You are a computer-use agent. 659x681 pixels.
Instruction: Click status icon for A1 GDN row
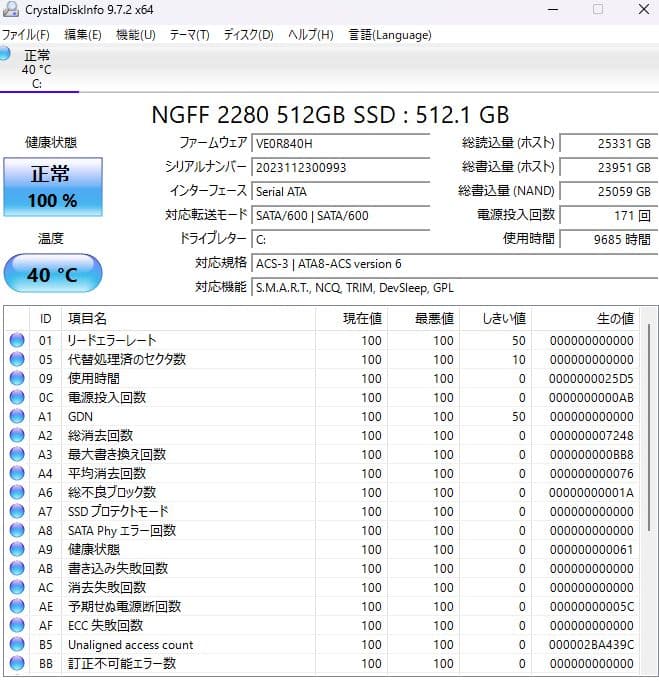(x=17, y=416)
